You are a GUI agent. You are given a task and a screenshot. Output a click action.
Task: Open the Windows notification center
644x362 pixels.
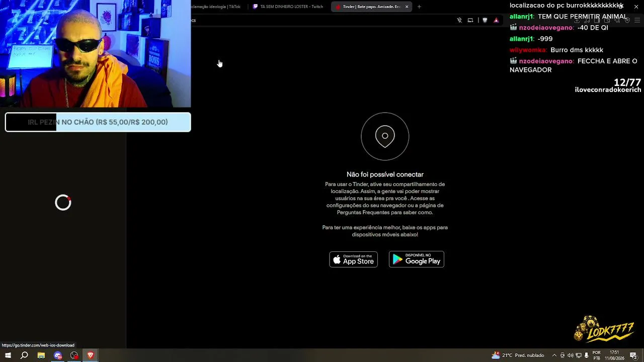click(x=633, y=355)
